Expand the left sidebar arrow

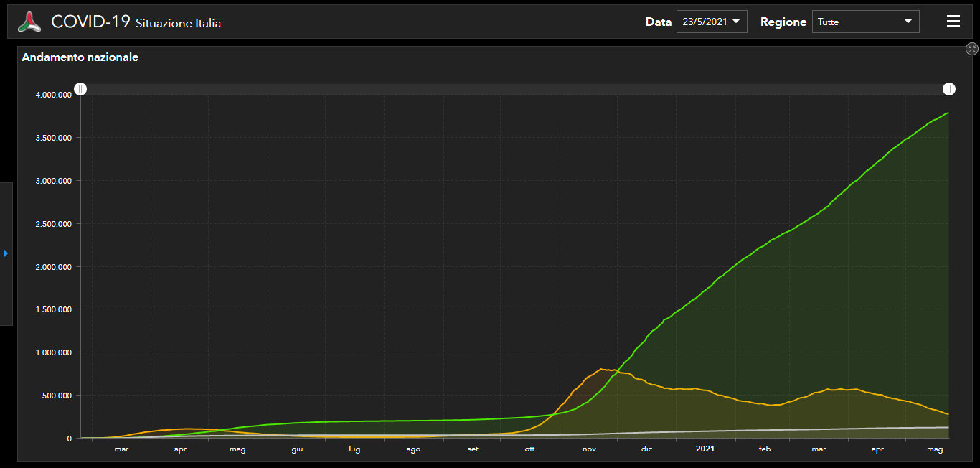[6, 253]
